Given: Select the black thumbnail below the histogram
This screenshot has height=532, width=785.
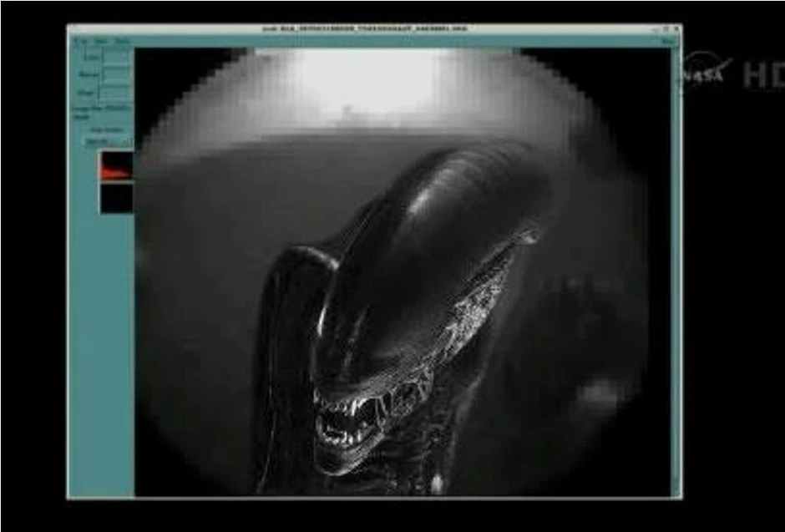Looking at the screenshot, I should coord(116,198).
